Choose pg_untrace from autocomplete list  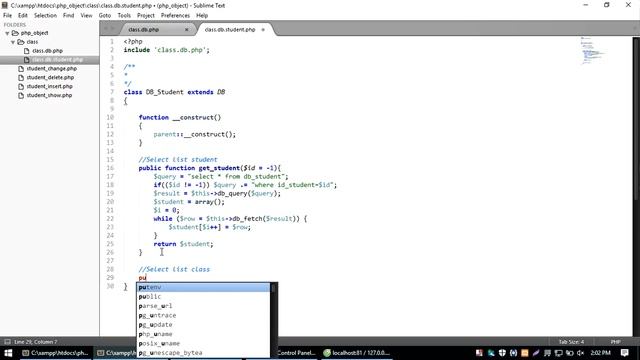203,316
